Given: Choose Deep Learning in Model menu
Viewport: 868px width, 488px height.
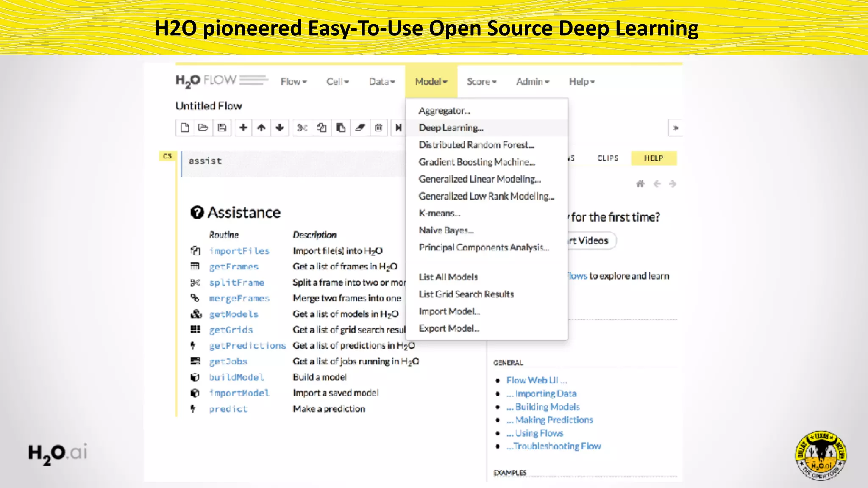Looking at the screenshot, I should pyautogui.click(x=487, y=128).
